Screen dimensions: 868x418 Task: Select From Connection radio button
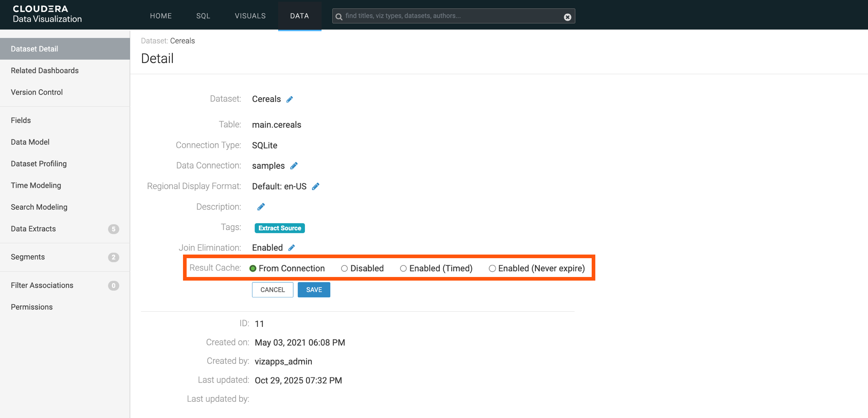tap(253, 268)
